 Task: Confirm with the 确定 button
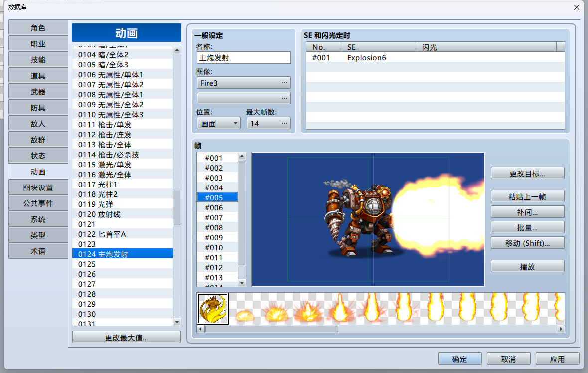click(x=460, y=359)
